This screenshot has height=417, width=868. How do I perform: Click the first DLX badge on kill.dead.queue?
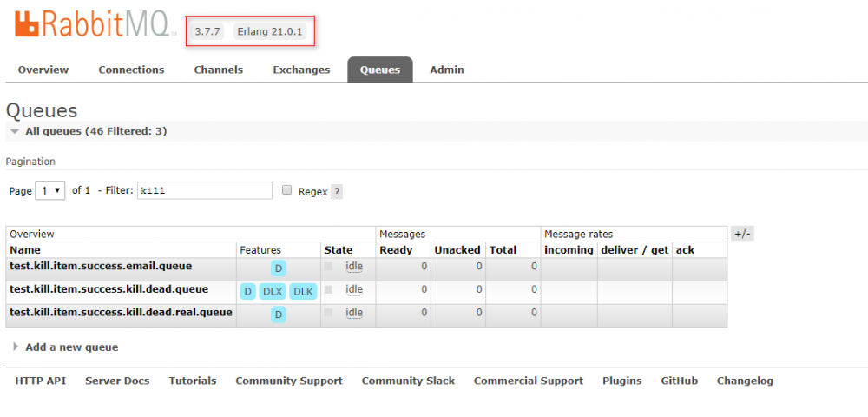[273, 291]
